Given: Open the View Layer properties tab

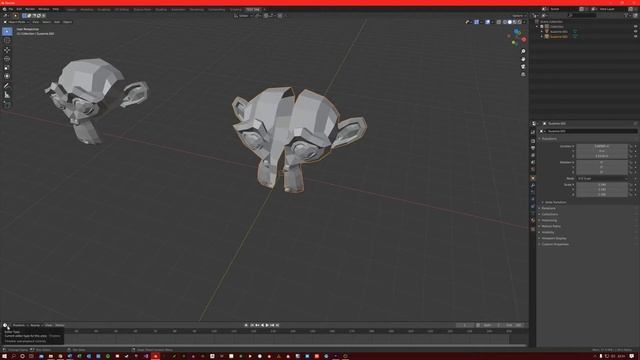Looking at the screenshot, I should (533, 155).
